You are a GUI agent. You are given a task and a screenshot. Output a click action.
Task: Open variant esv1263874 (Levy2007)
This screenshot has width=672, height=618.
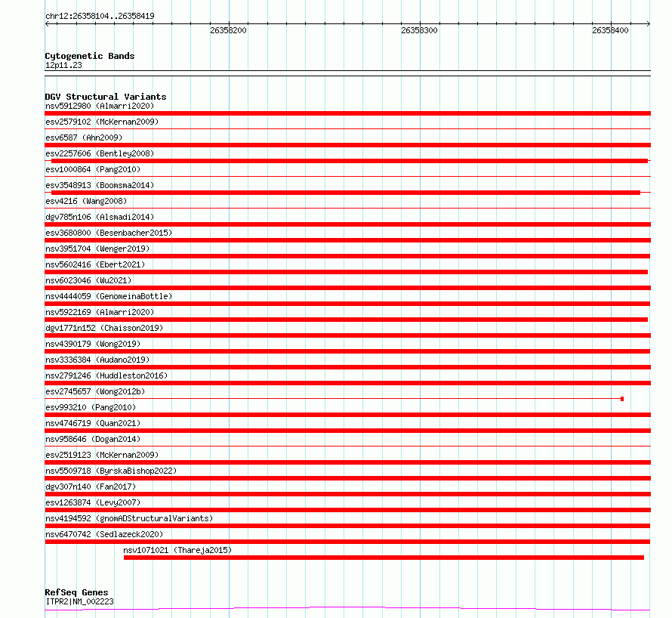tap(93, 502)
